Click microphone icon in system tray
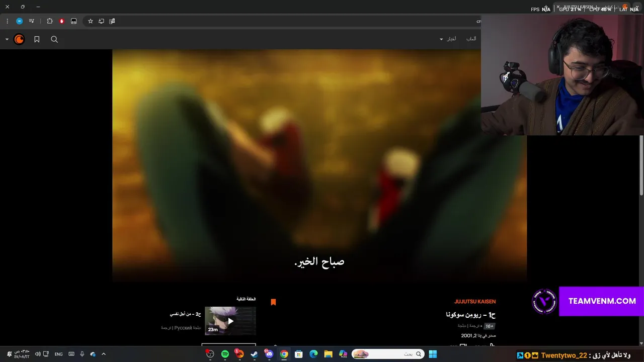The width and height of the screenshot is (644, 362). pyautogui.click(x=82, y=354)
